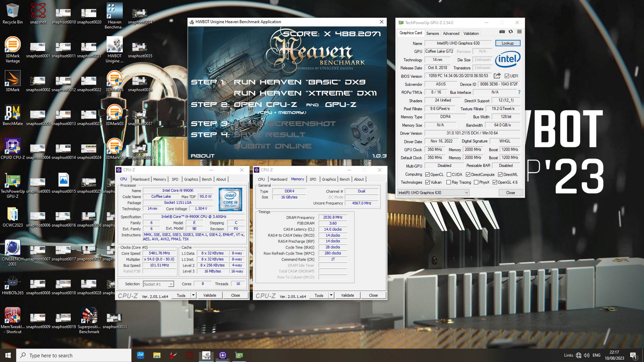Select the MemTweakIt Shortcut desktop icon
Image resolution: width=644 pixels, height=362 pixels.
[x=13, y=321]
